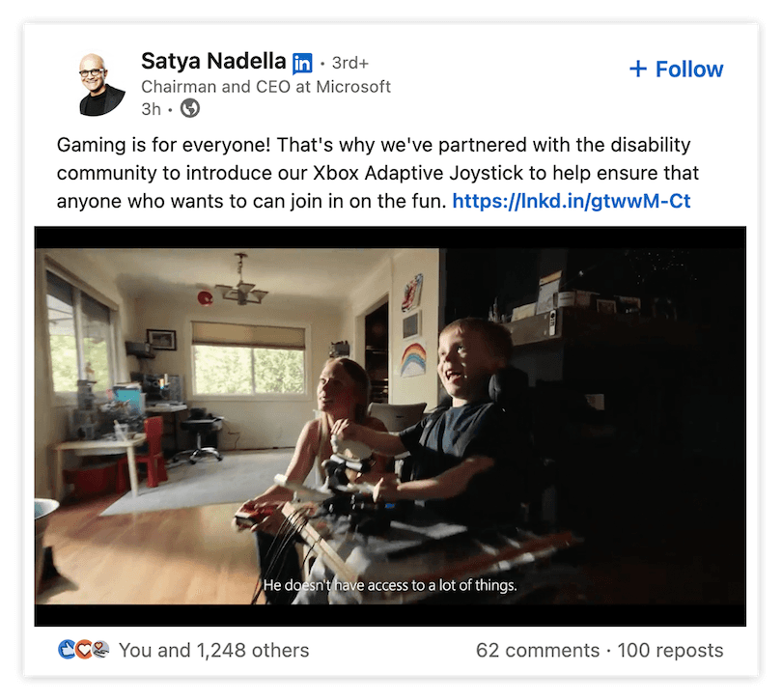This screenshot has height=700, width=782.
Task: Click the globe public visibility icon
Action: 190,109
